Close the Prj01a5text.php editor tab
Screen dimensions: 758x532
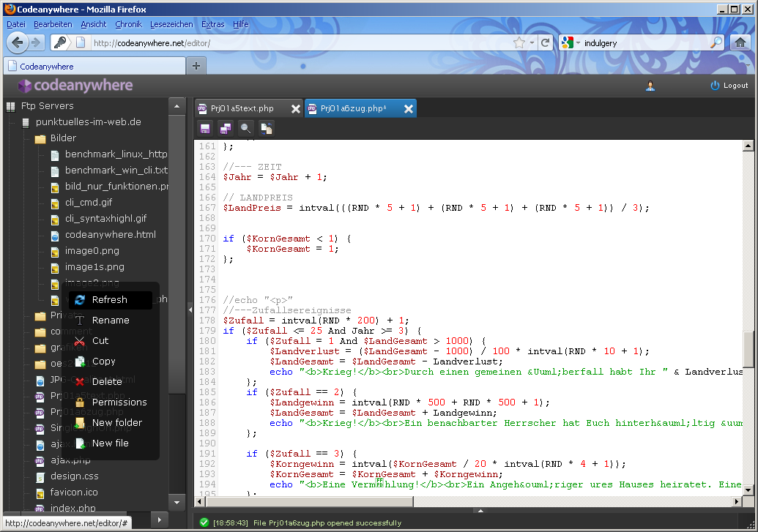point(295,109)
